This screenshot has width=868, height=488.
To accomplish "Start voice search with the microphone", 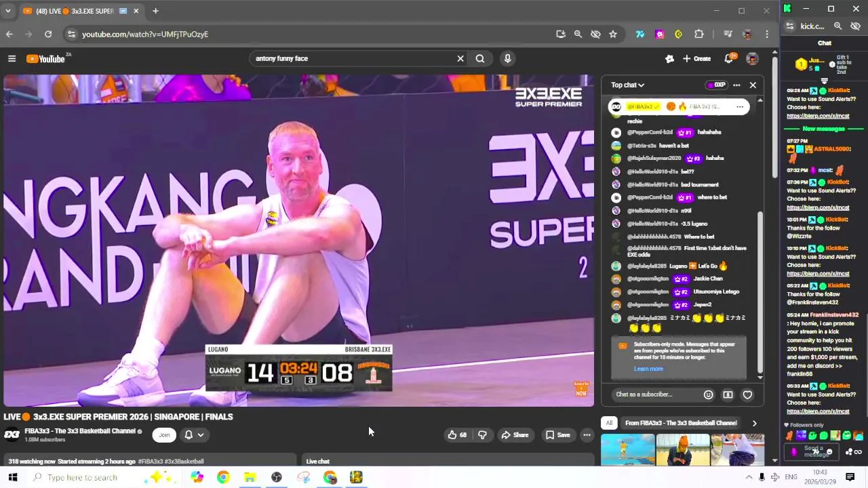I will tap(507, 59).
